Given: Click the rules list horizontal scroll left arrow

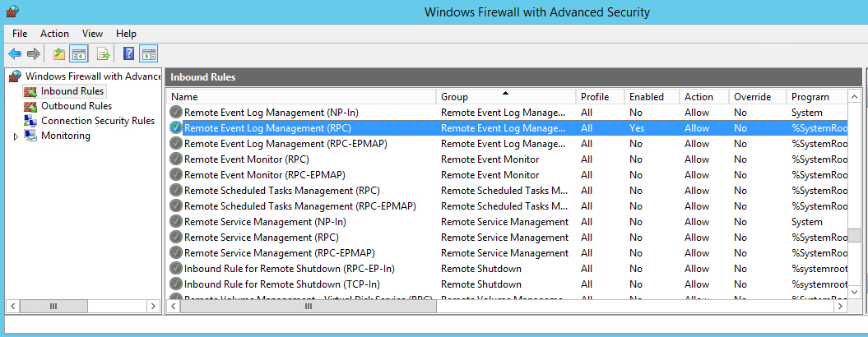Looking at the screenshot, I should coord(174,306).
